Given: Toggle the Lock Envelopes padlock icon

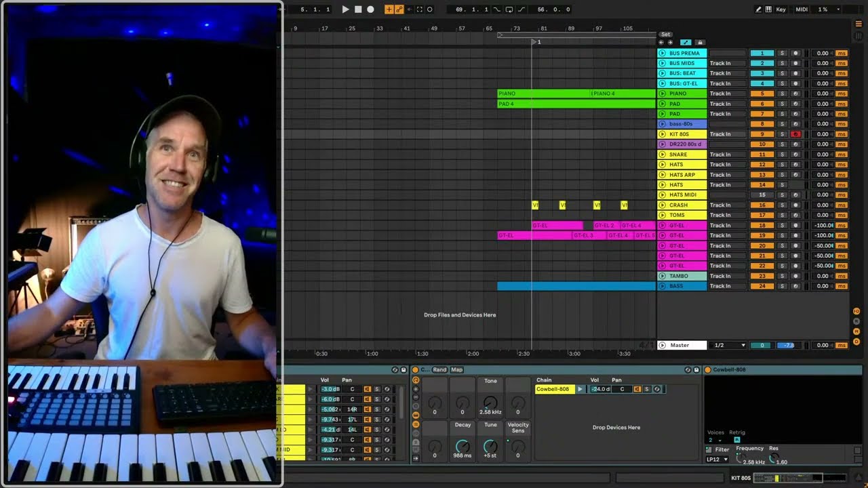Looking at the screenshot, I should [x=701, y=43].
